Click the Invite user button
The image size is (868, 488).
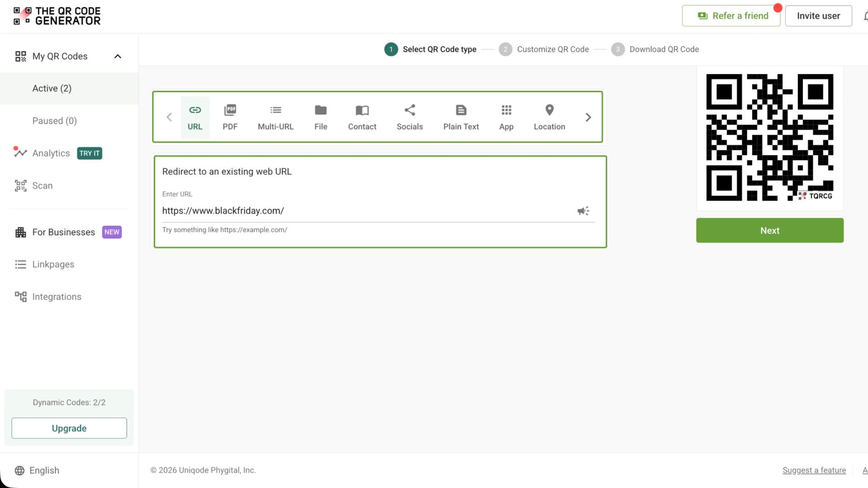(818, 16)
